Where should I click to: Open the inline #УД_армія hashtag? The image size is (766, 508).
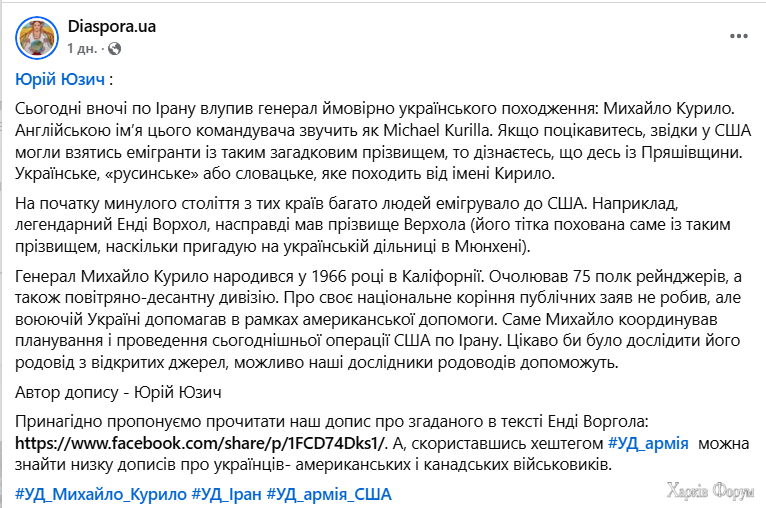pyautogui.click(x=648, y=443)
